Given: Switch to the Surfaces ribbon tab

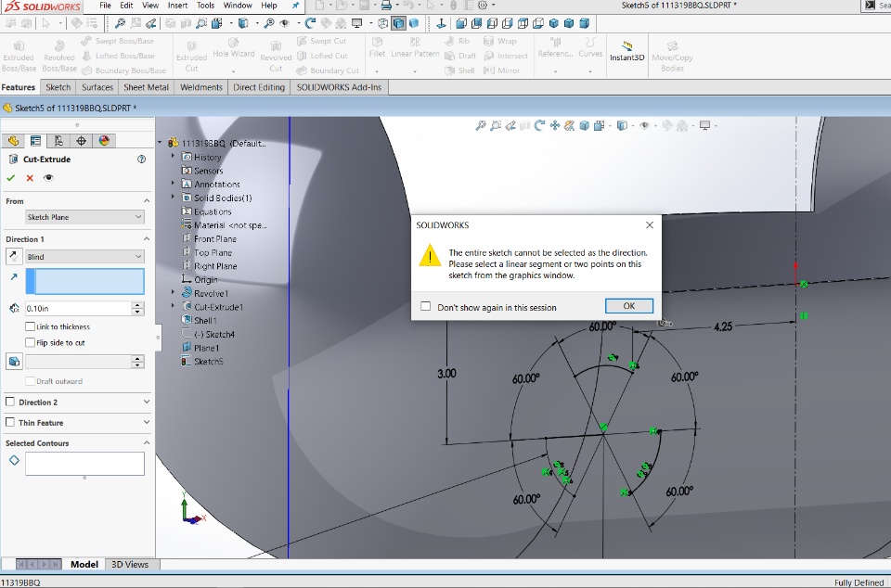Looking at the screenshot, I should point(97,87).
